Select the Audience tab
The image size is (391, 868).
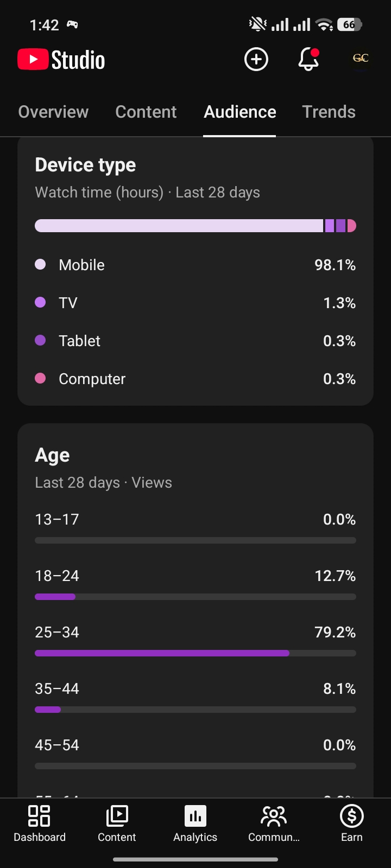coord(240,112)
